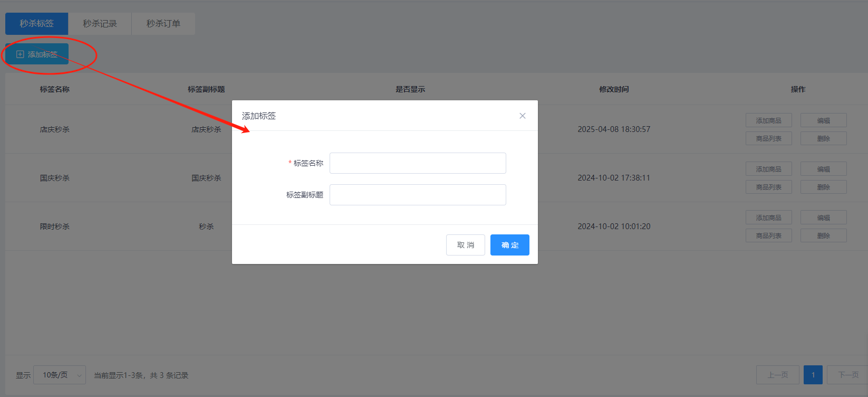Click 添加商品 for the 店庆秒杀 row
868x397 pixels.
click(768, 120)
